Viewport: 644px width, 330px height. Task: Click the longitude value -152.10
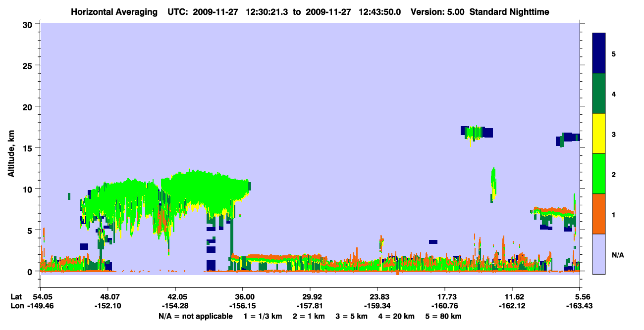coord(108,306)
